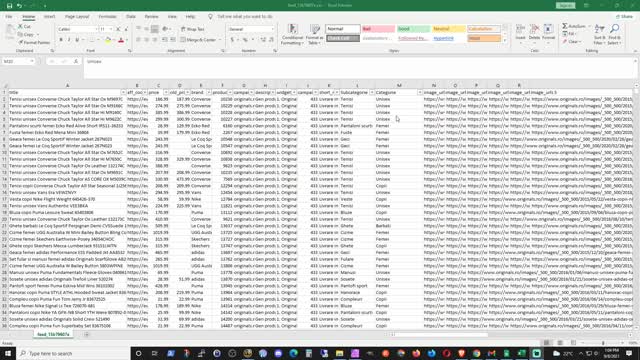Decrease the font size

tap(126, 29)
